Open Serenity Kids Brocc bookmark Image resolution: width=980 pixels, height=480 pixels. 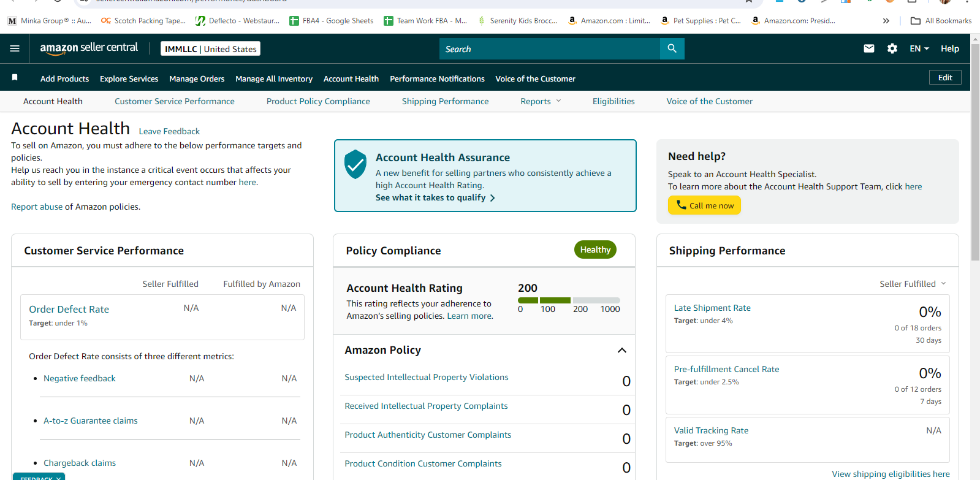[518, 20]
